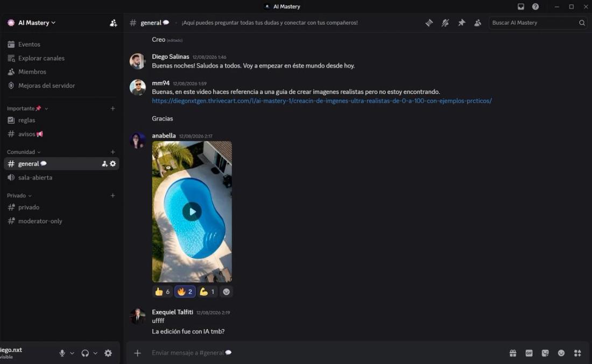Show pinned messages in the general channel
The height and width of the screenshot is (364, 592).
(x=461, y=23)
